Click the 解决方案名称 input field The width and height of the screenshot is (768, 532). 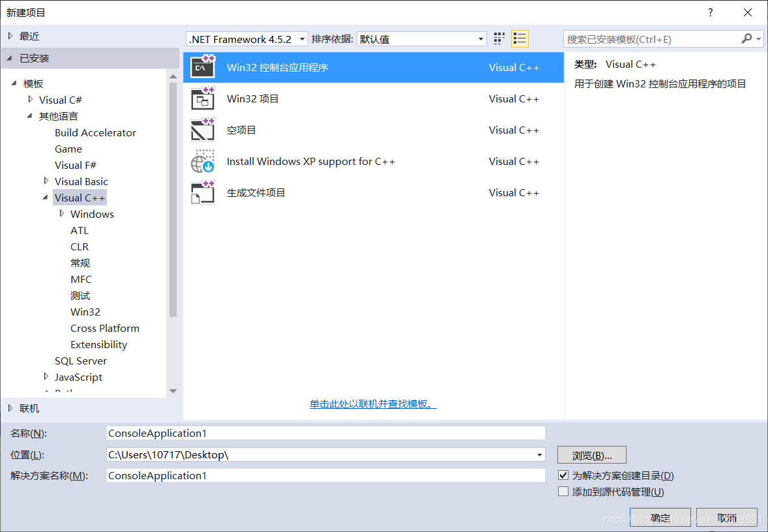click(x=326, y=475)
